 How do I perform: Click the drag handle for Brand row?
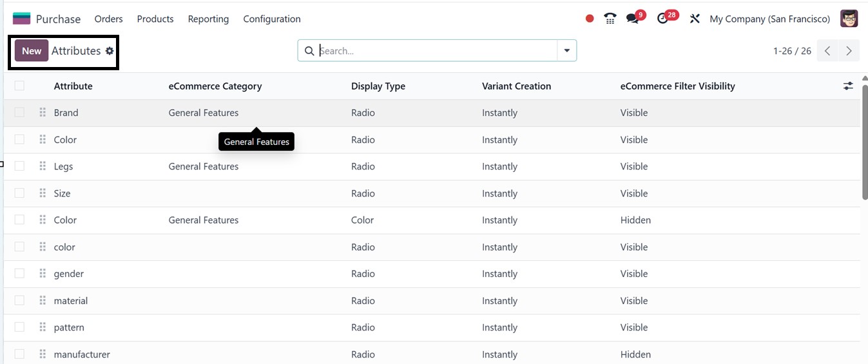[43, 113]
